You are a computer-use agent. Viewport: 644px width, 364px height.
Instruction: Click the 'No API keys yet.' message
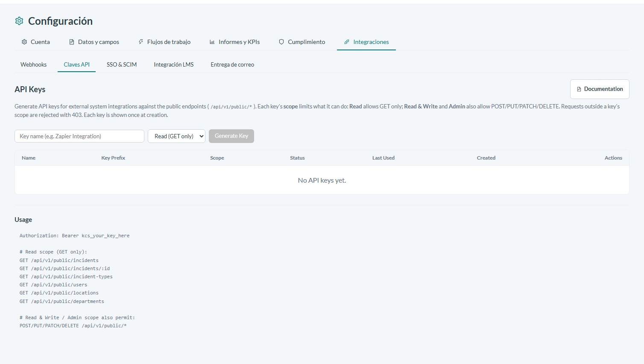click(322, 181)
